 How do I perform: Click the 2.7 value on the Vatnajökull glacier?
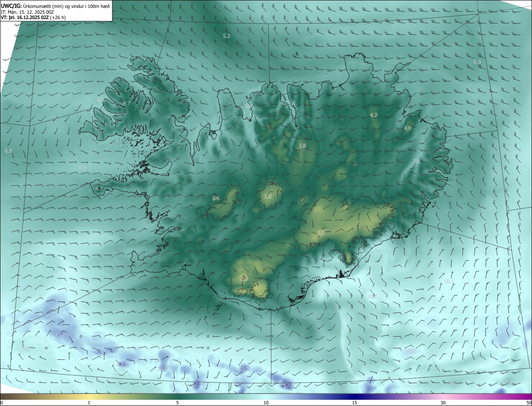click(x=320, y=233)
